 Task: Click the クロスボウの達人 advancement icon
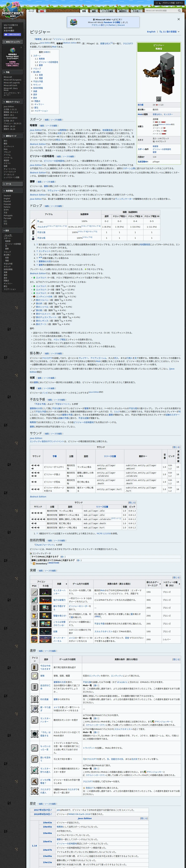[x=34, y=791]
